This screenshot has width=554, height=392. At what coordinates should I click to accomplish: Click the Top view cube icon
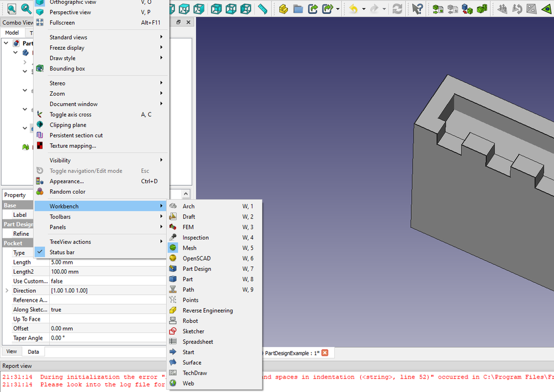click(184, 9)
